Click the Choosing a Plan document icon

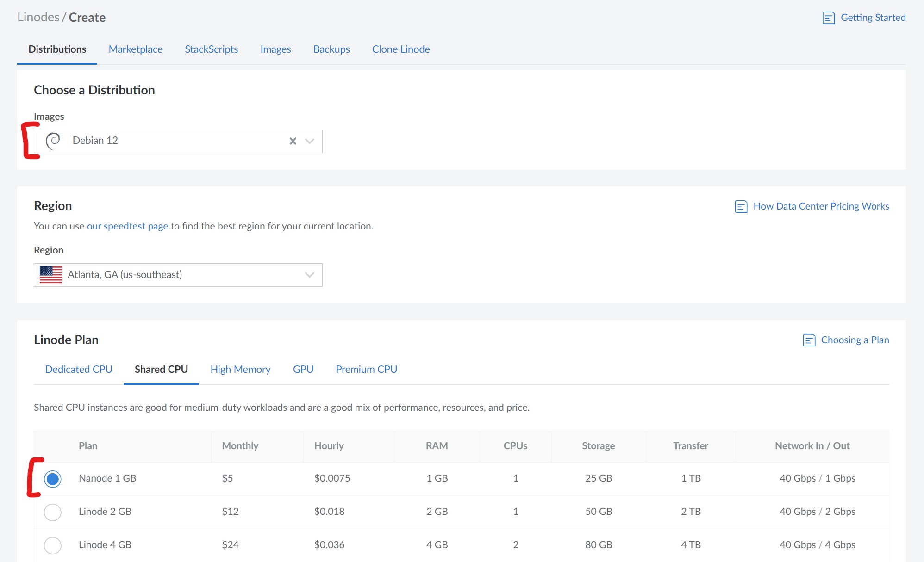tap(809, 340)
